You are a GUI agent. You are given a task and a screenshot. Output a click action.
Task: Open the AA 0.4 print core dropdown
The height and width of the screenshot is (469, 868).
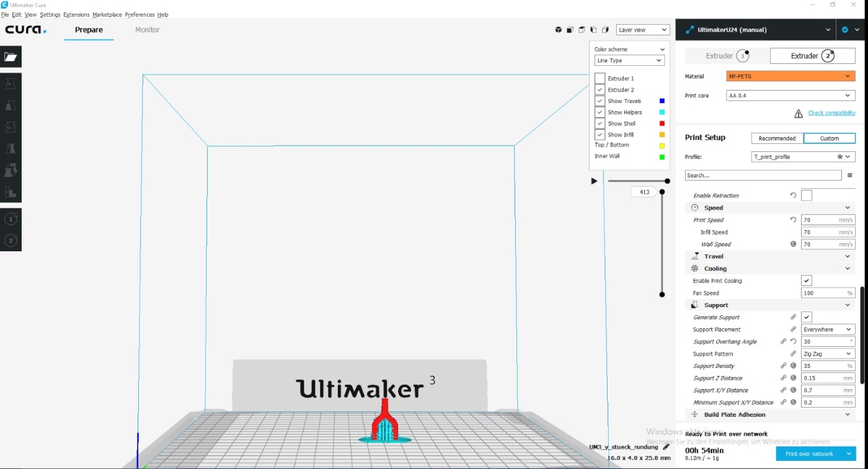click(x=790, y=96)
